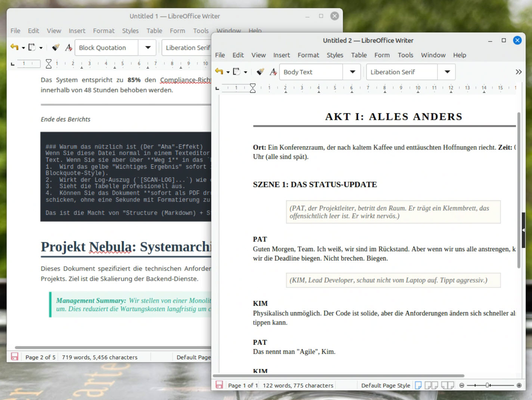Screen dimensions: 532x400
Task: Click Clear Direct Formatting icon in Untitled 2
Action: pos(273,72)
